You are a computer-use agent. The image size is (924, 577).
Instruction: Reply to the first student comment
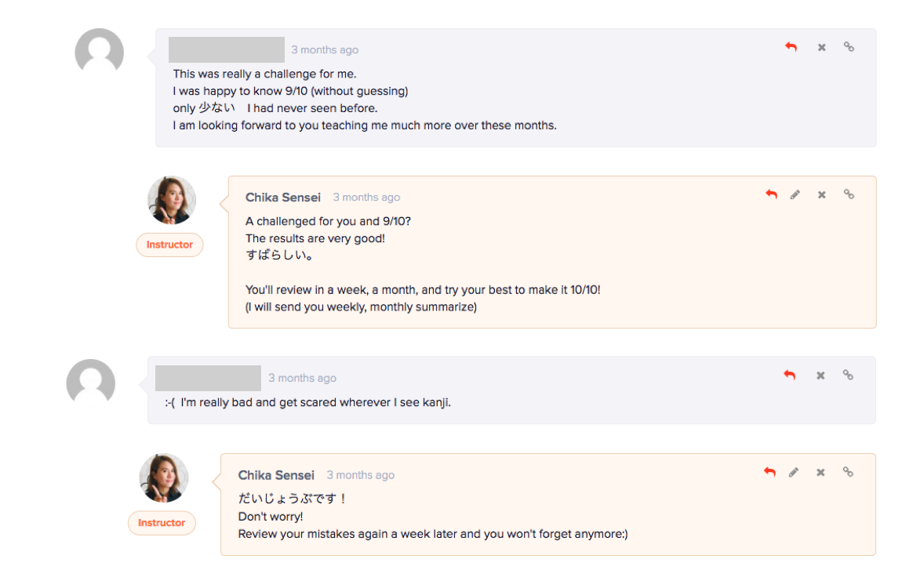coord(791,47)
